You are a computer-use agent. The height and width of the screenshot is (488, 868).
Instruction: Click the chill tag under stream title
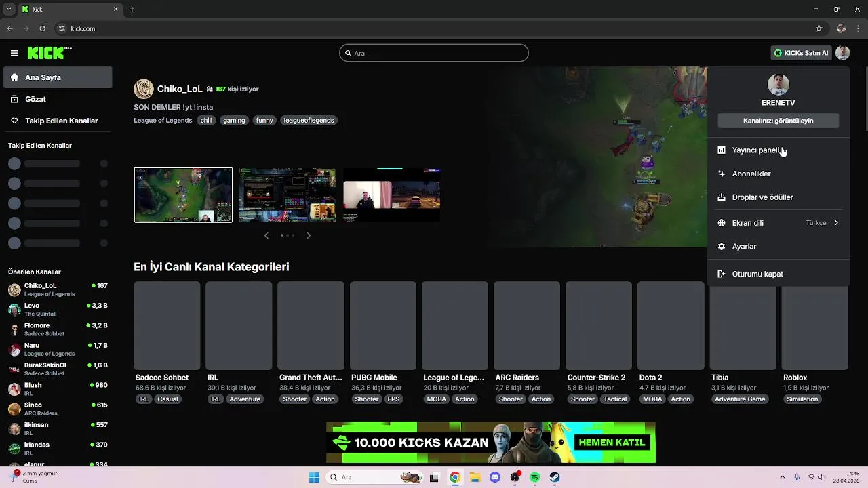(x=206, y=121)
